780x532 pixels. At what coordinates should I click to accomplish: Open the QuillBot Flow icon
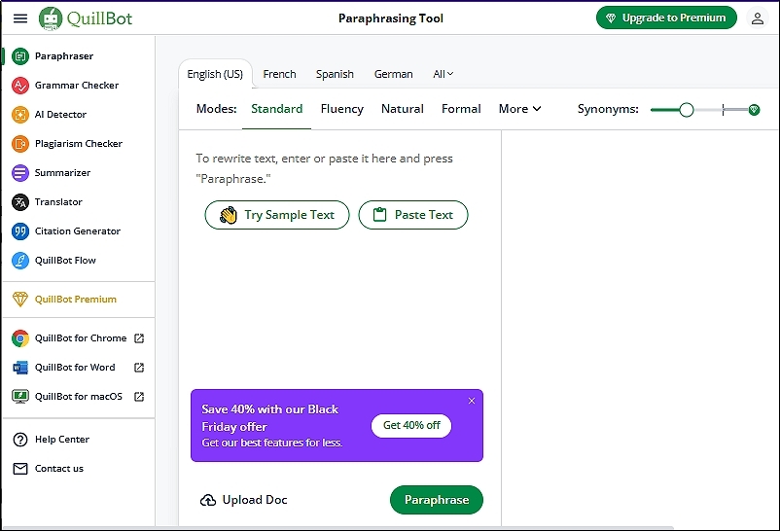point(20,261)
